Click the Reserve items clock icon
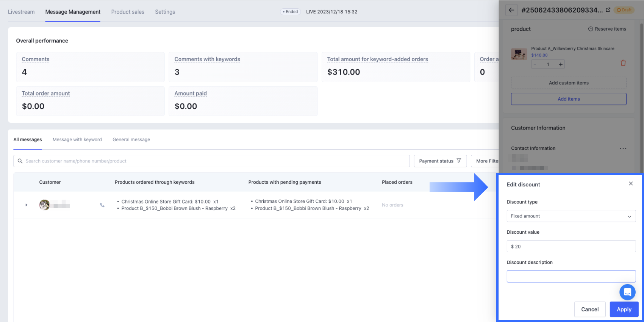Viewport: 644px width, 322px height. point(591,29)
